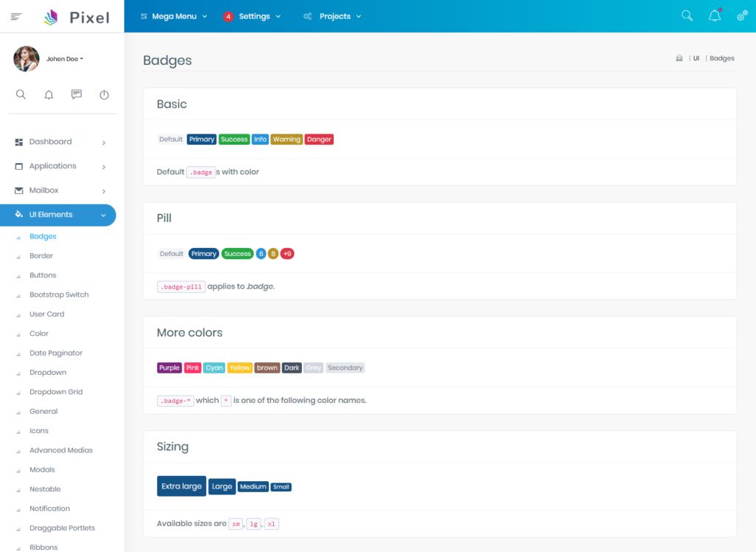Click the Johen Doe profile avatar
The width and height of the screenshot is (756, 552).
point(27,59)
